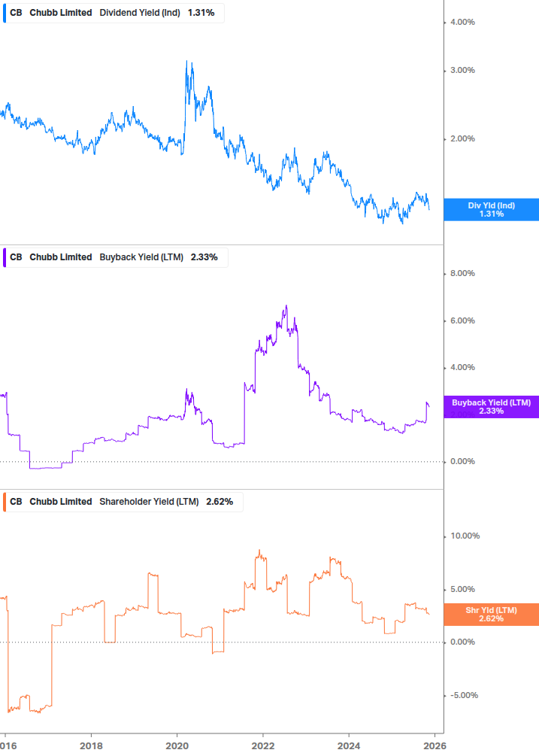
Task: Click the 2026 label on the time axis
Action: [435, 746]
